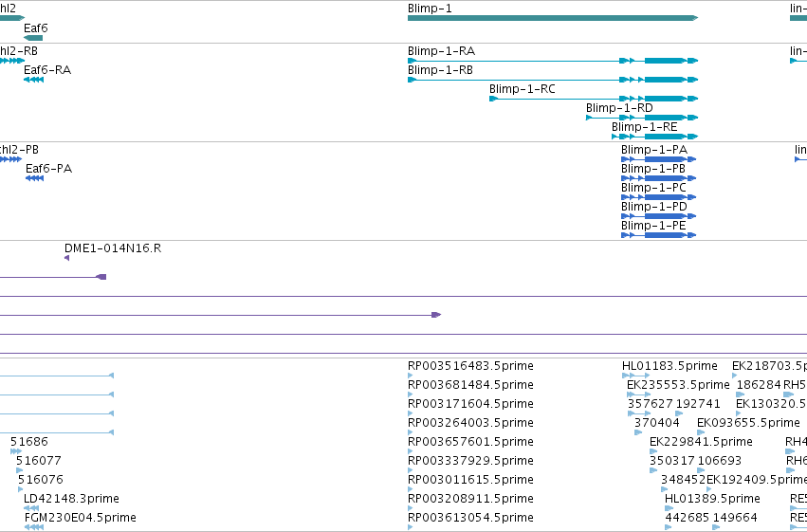This screenshot has width=807, height=532.
Task: Select the HL01183.5prime EST
Action: (x=669, y=366)
